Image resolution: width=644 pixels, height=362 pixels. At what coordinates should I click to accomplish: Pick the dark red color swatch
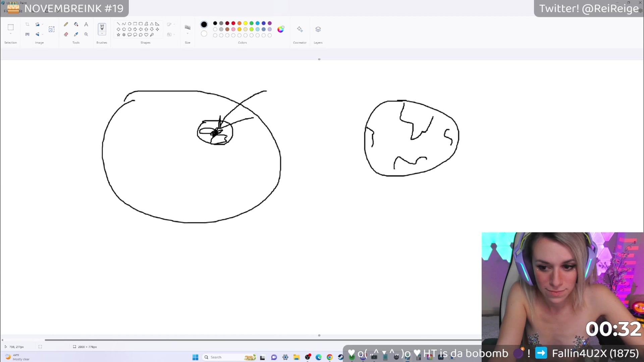coord(227,23)
